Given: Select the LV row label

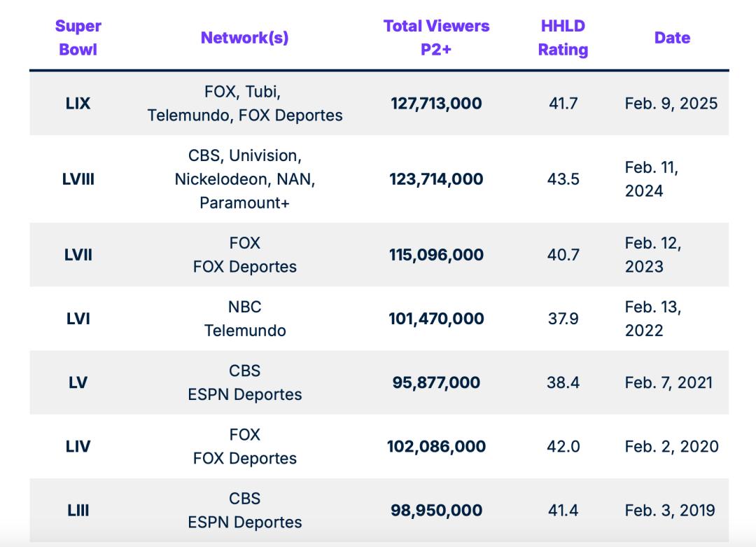Looking at the screenshot, I should (x=78, y=382).
